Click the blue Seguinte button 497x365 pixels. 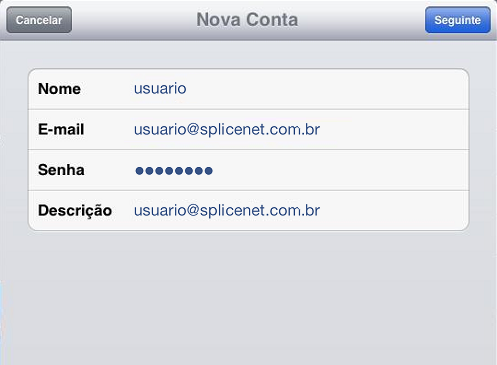pyautogui.click(x=458, y=20)
